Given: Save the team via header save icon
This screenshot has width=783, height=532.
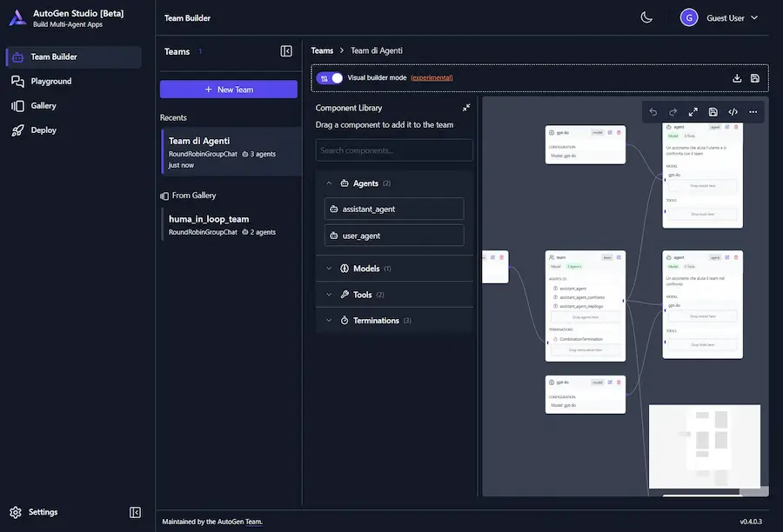Looking at the screenshot, I should [755, 78].
